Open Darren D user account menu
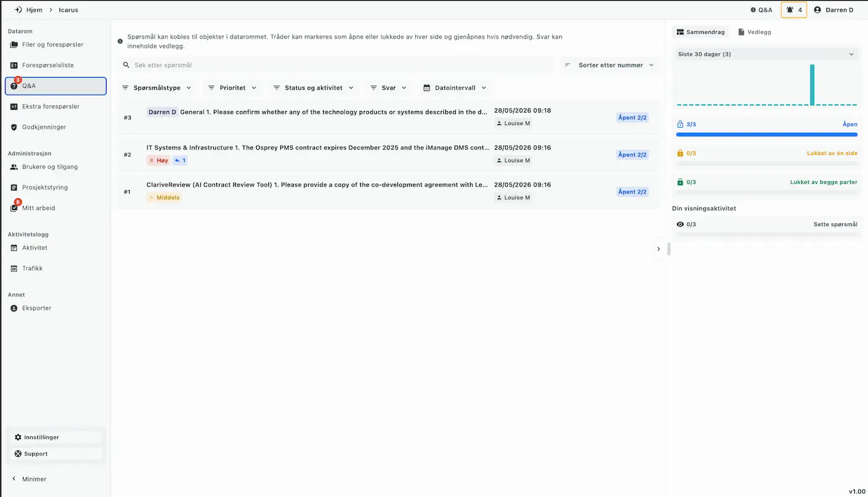This screenshot has height=497, width=868. pos(834,10)
